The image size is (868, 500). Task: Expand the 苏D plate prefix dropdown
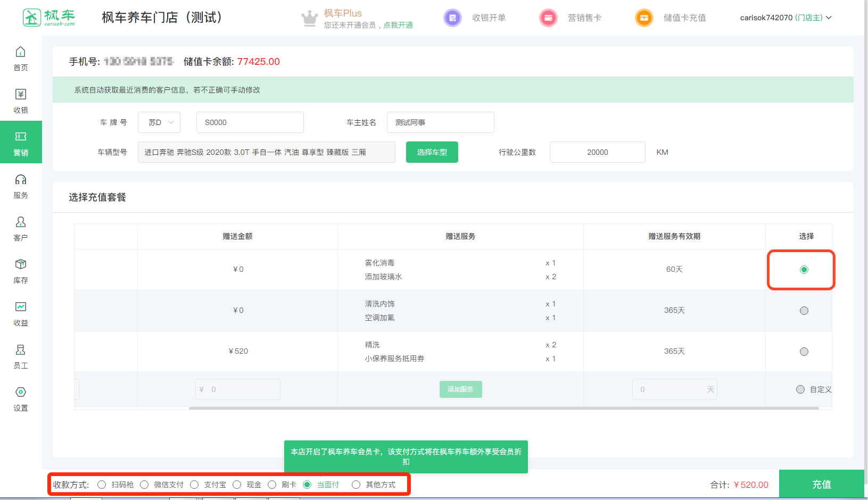click(x=159, y=122)
